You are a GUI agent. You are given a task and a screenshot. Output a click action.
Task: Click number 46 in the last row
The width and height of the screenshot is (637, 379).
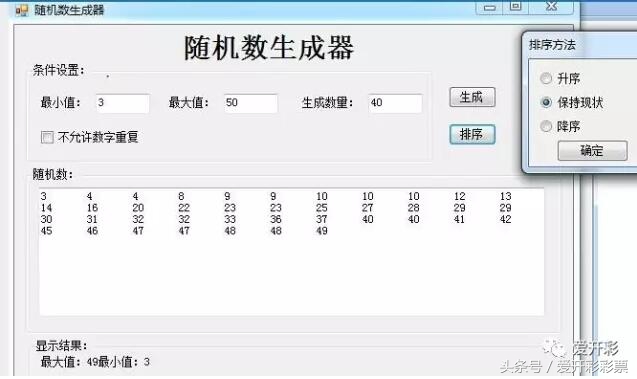tap(92, 231)
